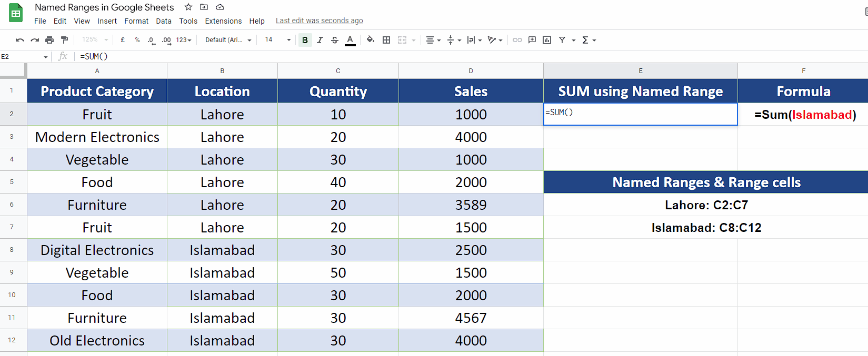Click the Merge cells icon
This screenshot has width=868, height=356.
tap(402, 40)
